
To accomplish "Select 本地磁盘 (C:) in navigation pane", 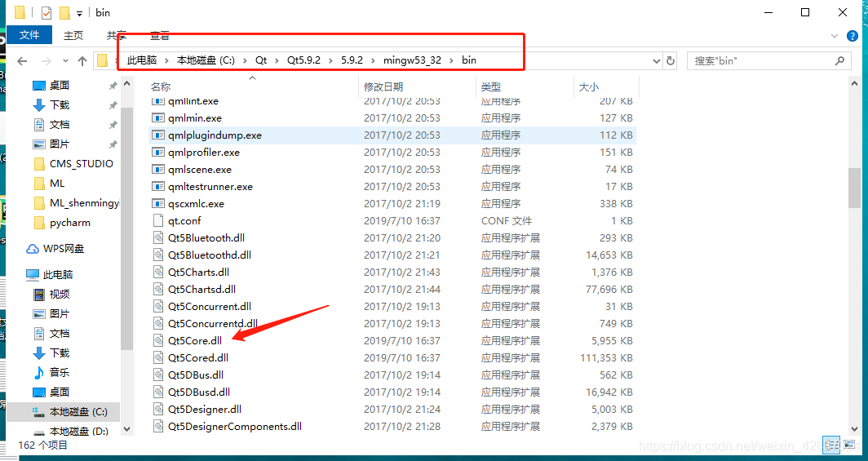I will [x=78, y=412].
